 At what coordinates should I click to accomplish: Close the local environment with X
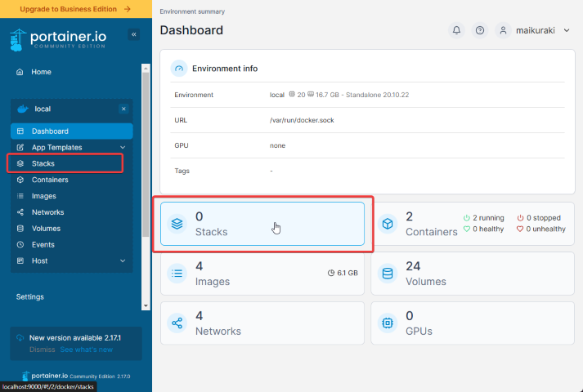tap(123, 109)
